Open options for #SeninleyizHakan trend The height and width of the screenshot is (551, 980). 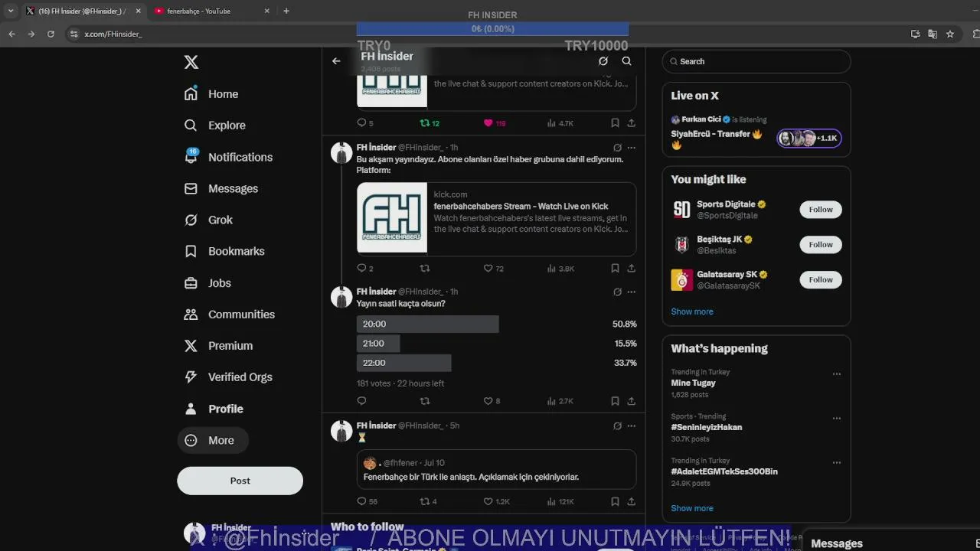[x=837, y=419]
